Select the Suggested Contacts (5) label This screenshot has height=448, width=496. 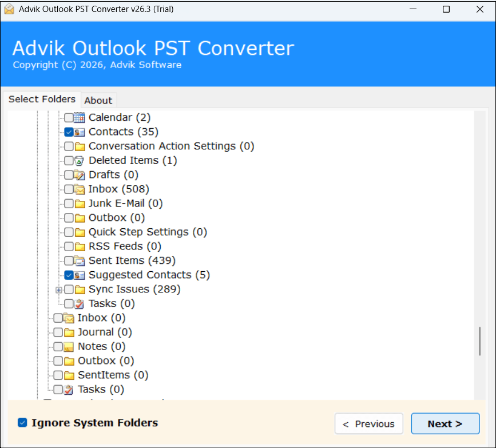coord(149,275)
